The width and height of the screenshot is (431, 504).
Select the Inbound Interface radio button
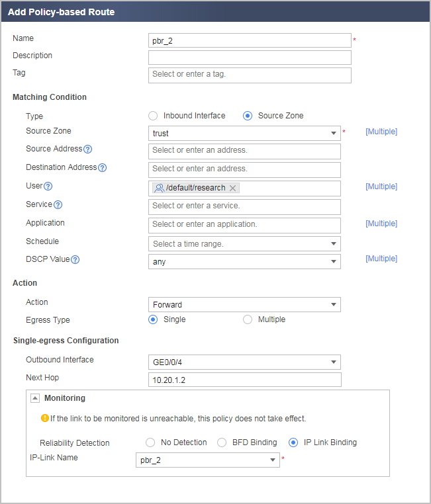(x=153, y=116)
